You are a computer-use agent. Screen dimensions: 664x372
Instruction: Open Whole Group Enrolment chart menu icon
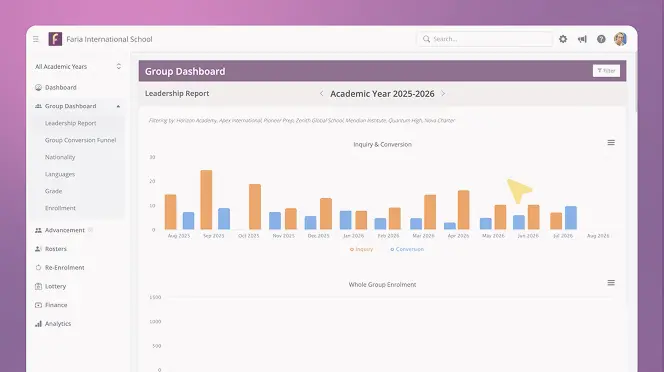pos(611,283)
